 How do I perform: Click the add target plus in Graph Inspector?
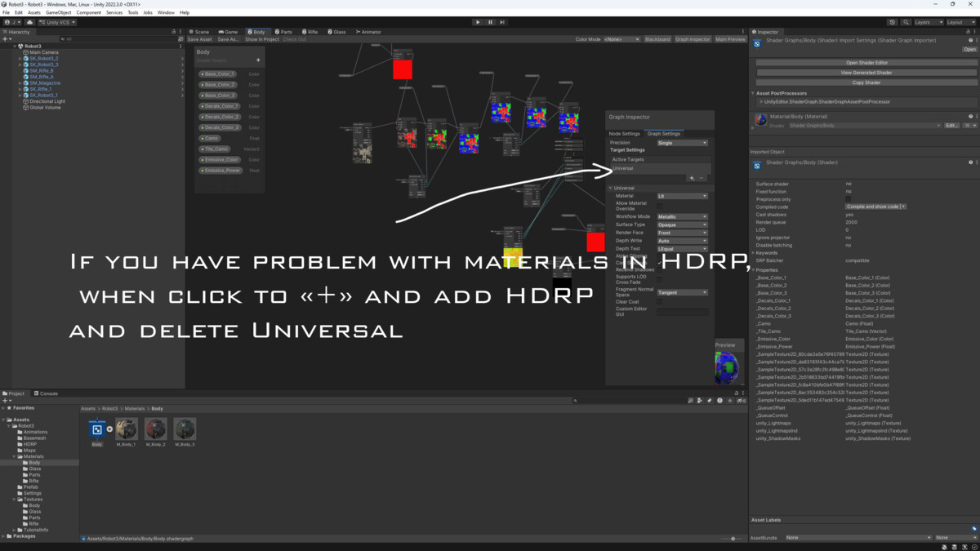(x=692, y=177)
